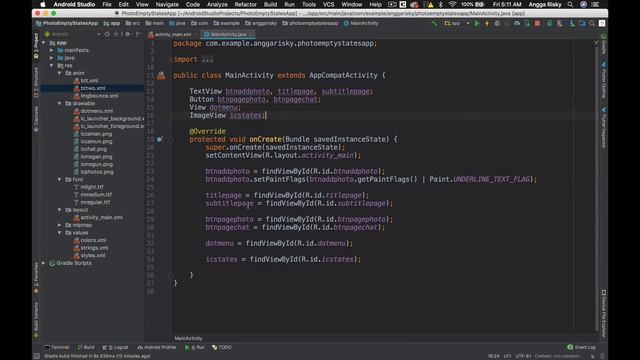Click the Attach debugger to Android process icon
Screen dimensions: 640x360
click(527, 24)
